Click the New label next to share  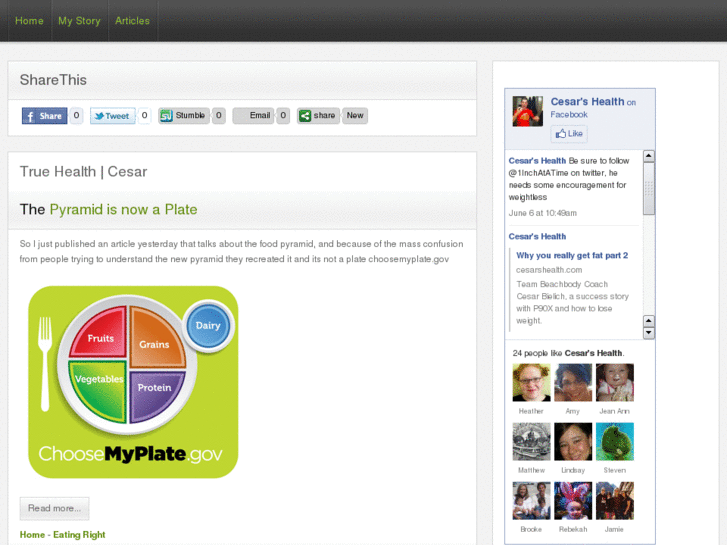[x=355, y=115]
